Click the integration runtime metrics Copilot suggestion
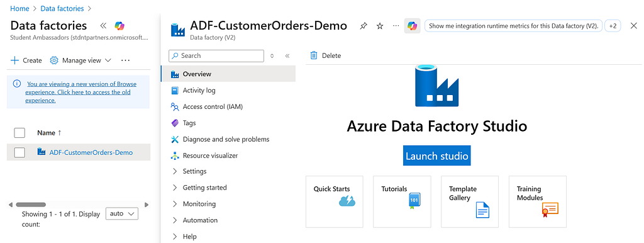644x243 pixels. coord(513,26)
